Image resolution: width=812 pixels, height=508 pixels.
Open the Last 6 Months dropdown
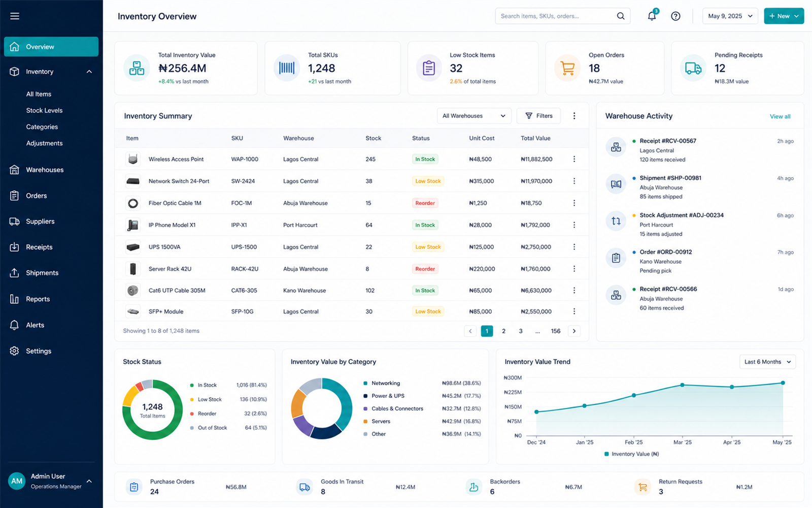(x=767, y=362)
